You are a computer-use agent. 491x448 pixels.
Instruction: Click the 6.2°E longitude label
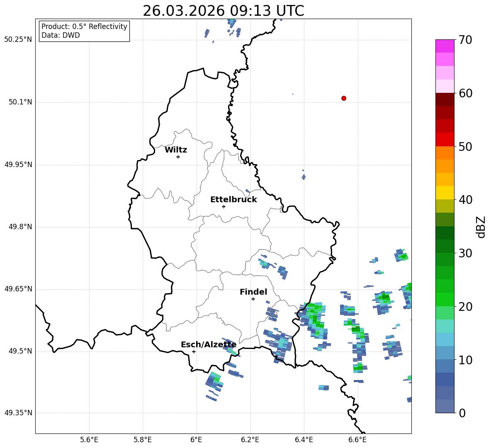tap(250, 440)
